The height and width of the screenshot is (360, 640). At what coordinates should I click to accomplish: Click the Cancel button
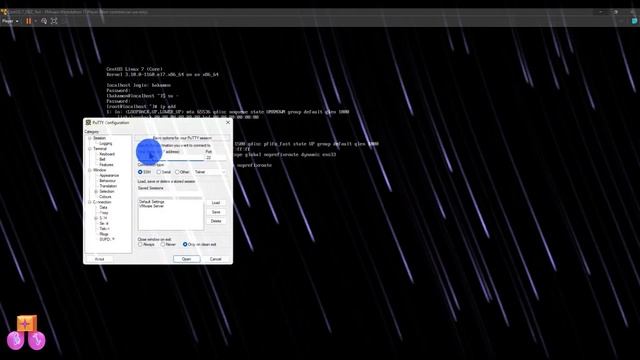[216, 259]
